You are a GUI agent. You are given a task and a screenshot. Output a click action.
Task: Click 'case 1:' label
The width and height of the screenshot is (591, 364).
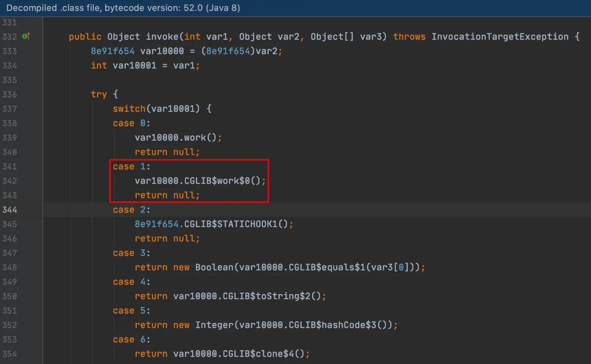pos(131,167)
